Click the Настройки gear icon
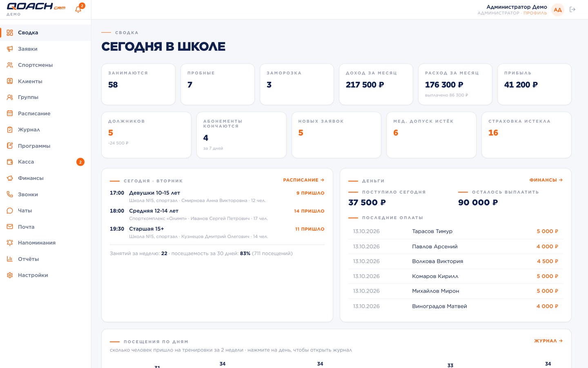 [10, 275]
